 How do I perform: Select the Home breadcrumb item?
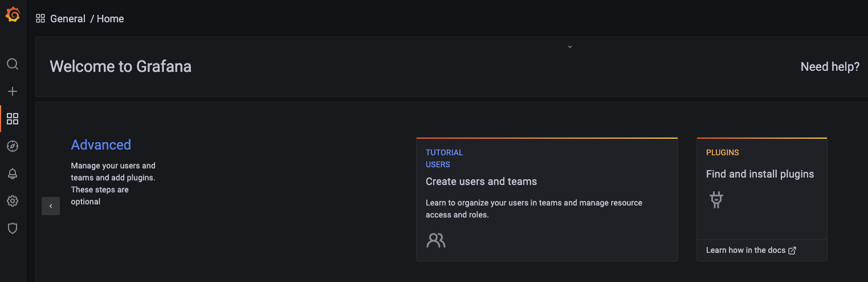(110, 18)
